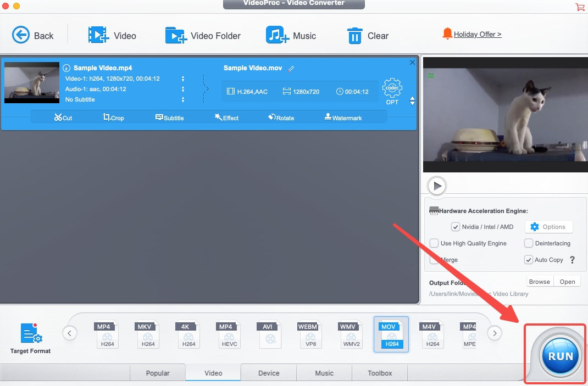This screenshot has height=386, width=588.
Task: Select MP4 MPEG format at row end
Action: point(468,334)
